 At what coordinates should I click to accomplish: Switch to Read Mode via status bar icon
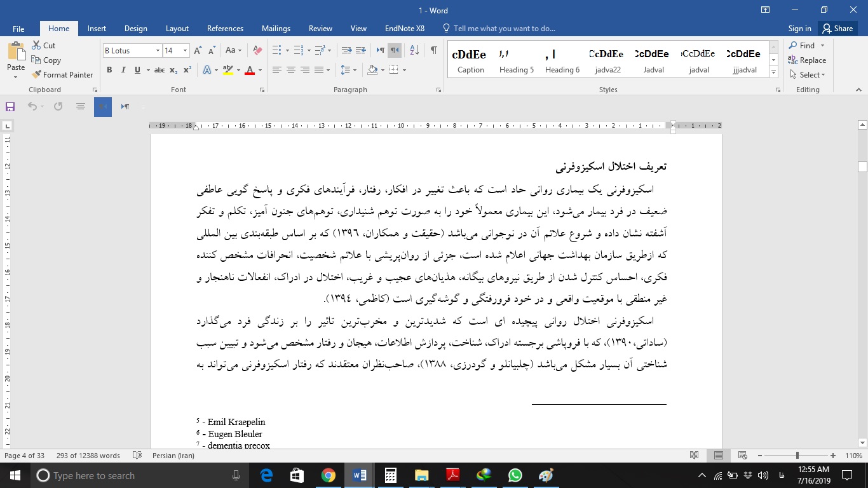point(693,455)
